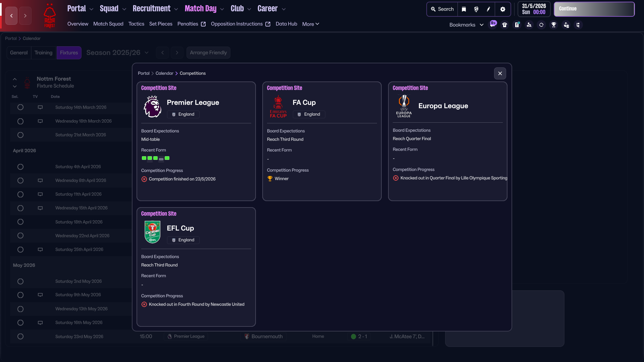644x362 pixels.
Task: Open the Season 2025/26 dropdown
Action: click(117, 53)
